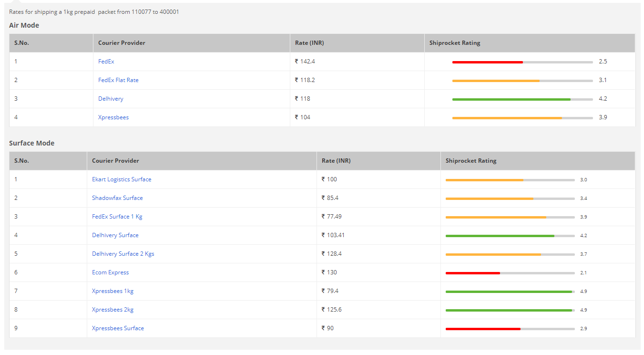Click Xpressbees Surface red rating bar
644x355 pixels.
tap(510, 329)
